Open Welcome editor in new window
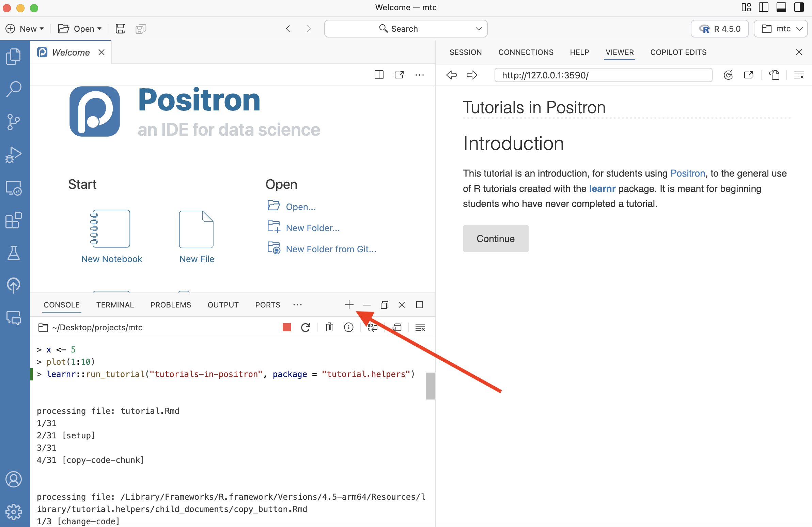This screenshot has width=812, height=527. (399, 75)
